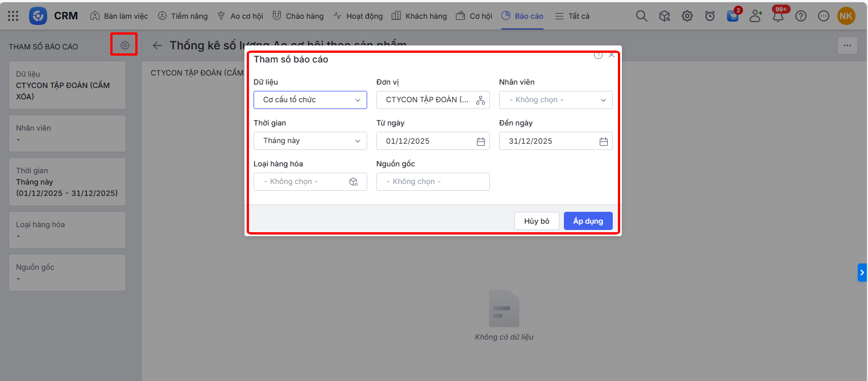Expand the Nhân viên dropdown

tap(555, 100)
